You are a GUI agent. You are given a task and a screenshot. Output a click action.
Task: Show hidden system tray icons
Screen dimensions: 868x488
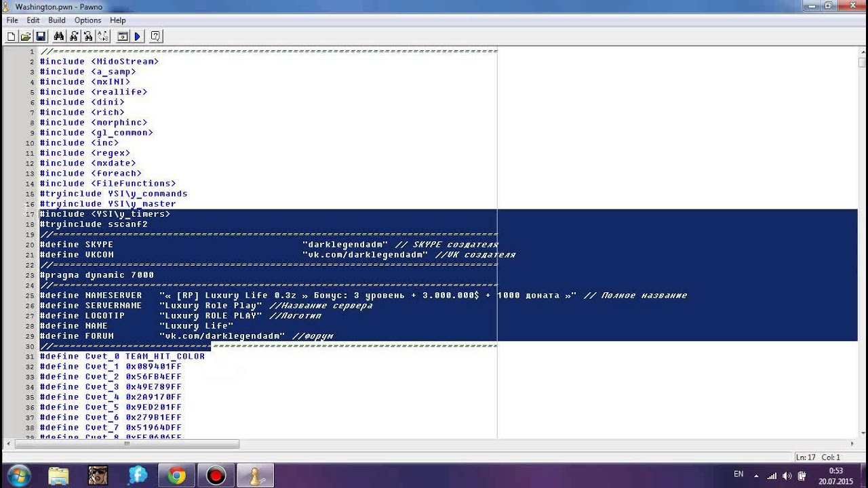click(756, 475)
